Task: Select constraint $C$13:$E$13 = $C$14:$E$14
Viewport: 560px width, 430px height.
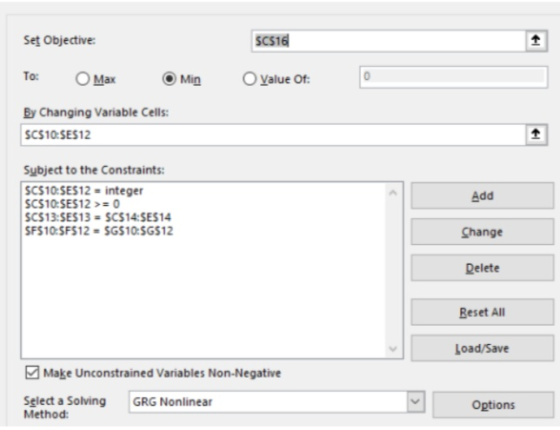Action: [x=98, y=218]
